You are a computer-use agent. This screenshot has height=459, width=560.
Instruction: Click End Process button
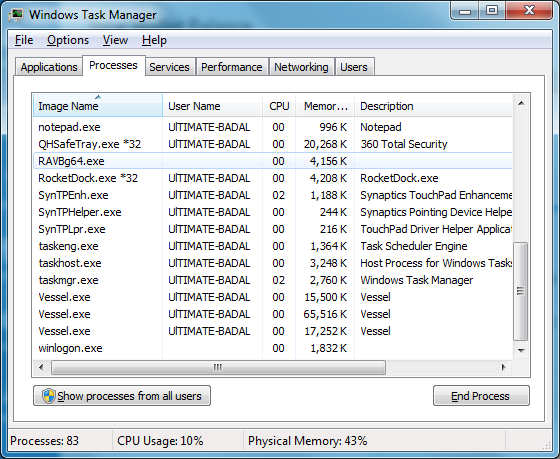point(481,396)
